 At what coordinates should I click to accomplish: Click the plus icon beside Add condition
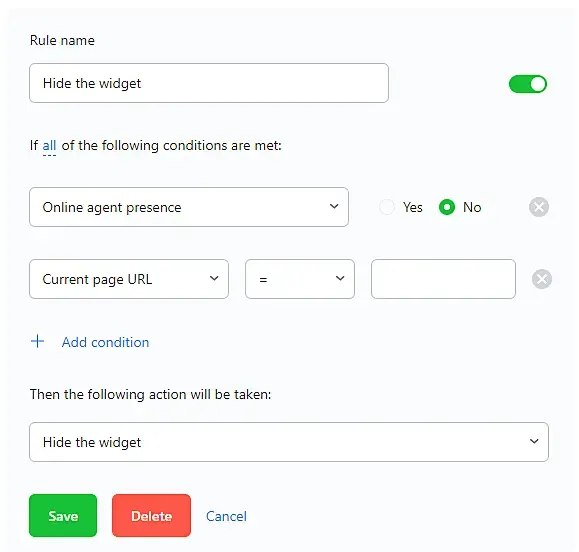coord(37,341)
